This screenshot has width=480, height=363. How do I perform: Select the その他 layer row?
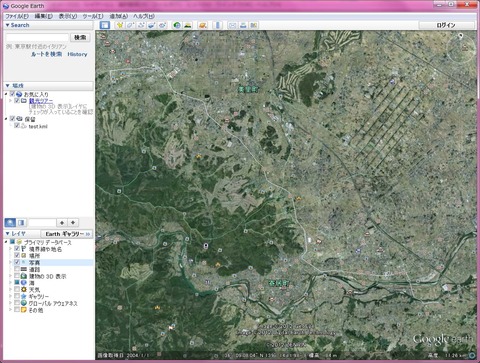tap(35, 310)
